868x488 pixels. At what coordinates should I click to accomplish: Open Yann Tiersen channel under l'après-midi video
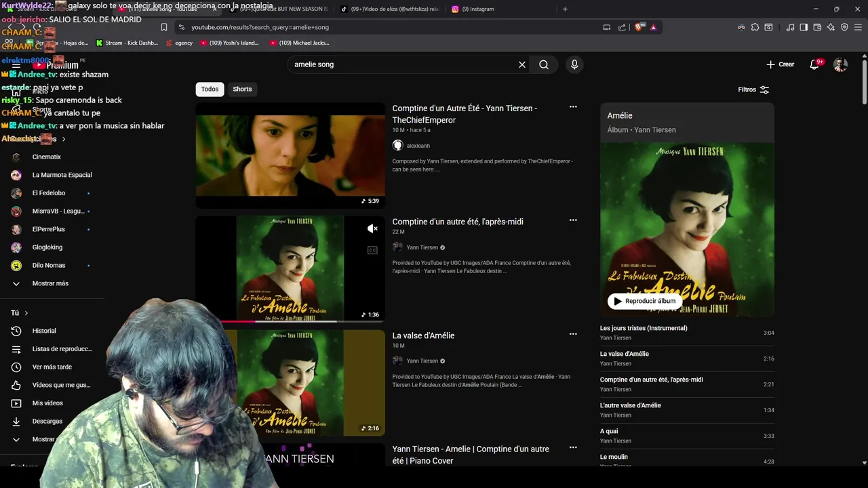tap(422, 247)
